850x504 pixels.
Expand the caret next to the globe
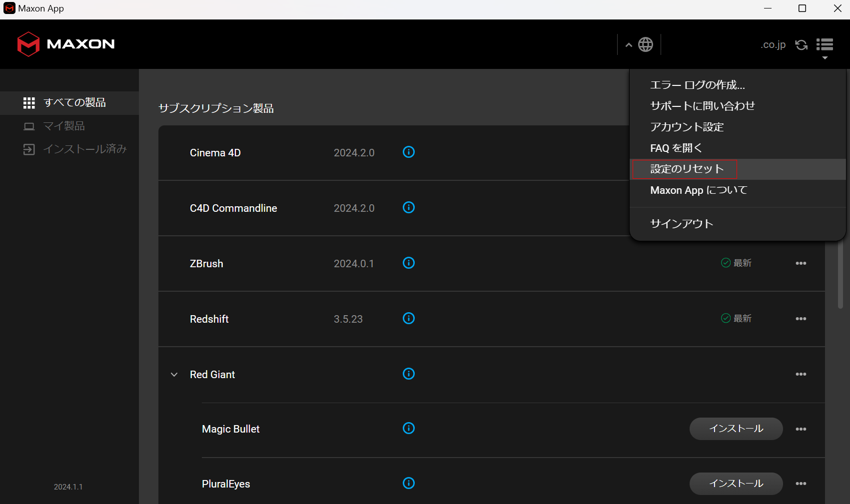(x=629, y=45)
